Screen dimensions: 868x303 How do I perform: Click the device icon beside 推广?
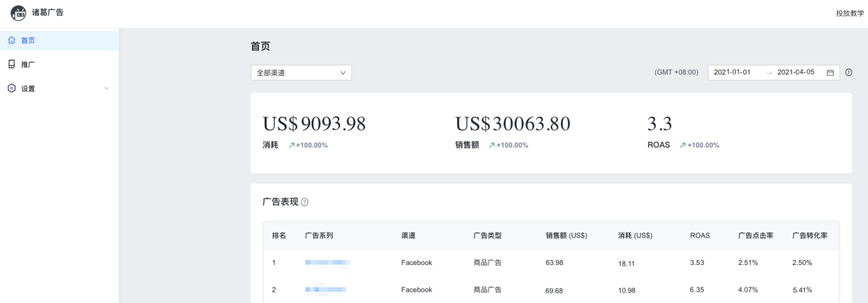point(11,64)
